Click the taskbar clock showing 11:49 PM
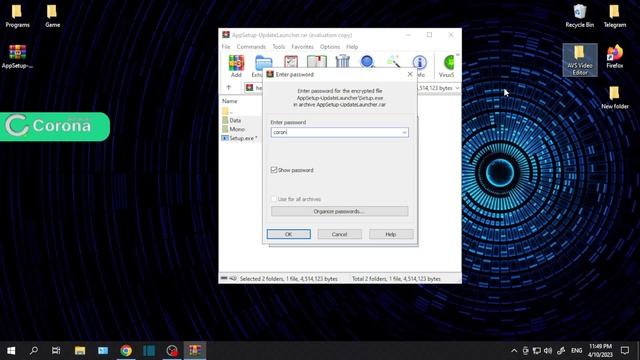Screen dimensions: 640x360 click(600, 351)
